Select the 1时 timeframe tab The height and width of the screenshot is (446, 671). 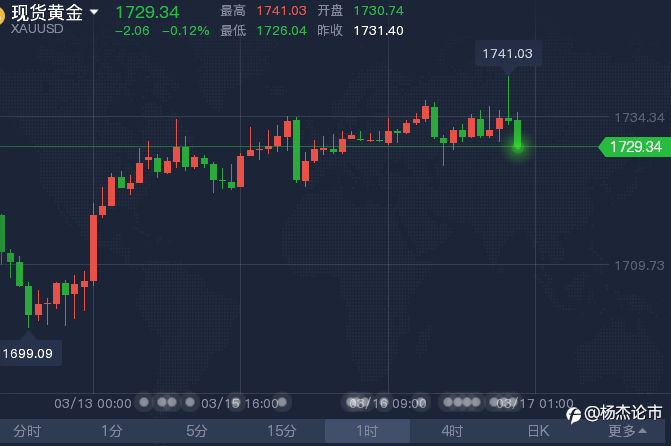click(x=367, y=431)
